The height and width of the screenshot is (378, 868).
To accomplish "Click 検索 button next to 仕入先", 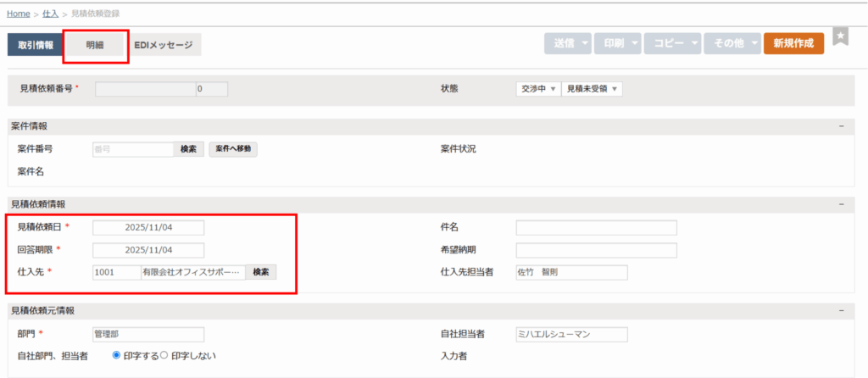I will coord(261,272).
